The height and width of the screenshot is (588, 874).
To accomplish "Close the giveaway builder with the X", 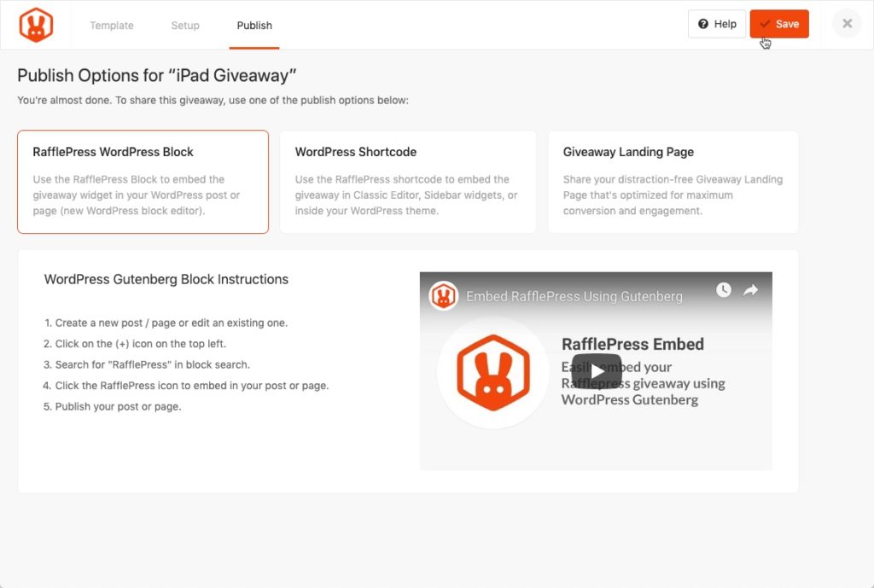I will [848, 24].
